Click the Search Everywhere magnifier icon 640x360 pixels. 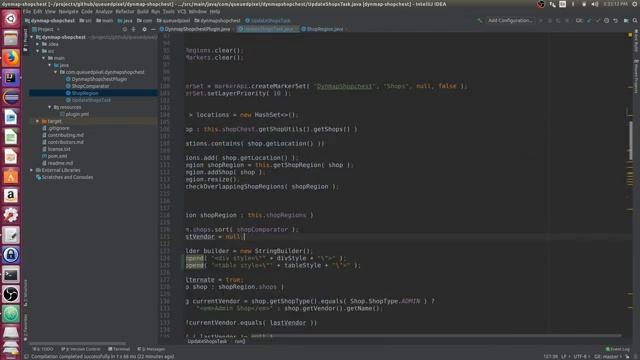click(635, 20)
